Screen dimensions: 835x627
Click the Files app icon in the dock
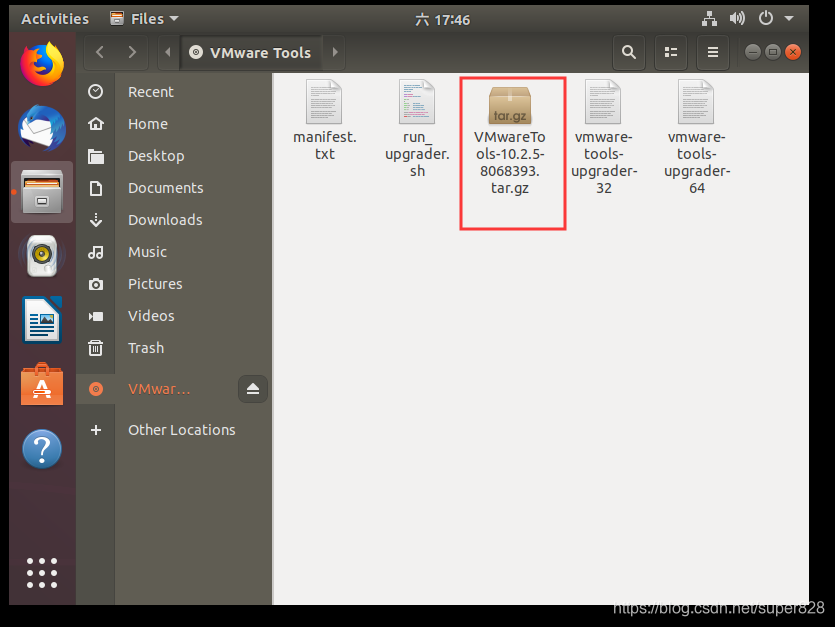pyautogui.click(x=42, y=192)
